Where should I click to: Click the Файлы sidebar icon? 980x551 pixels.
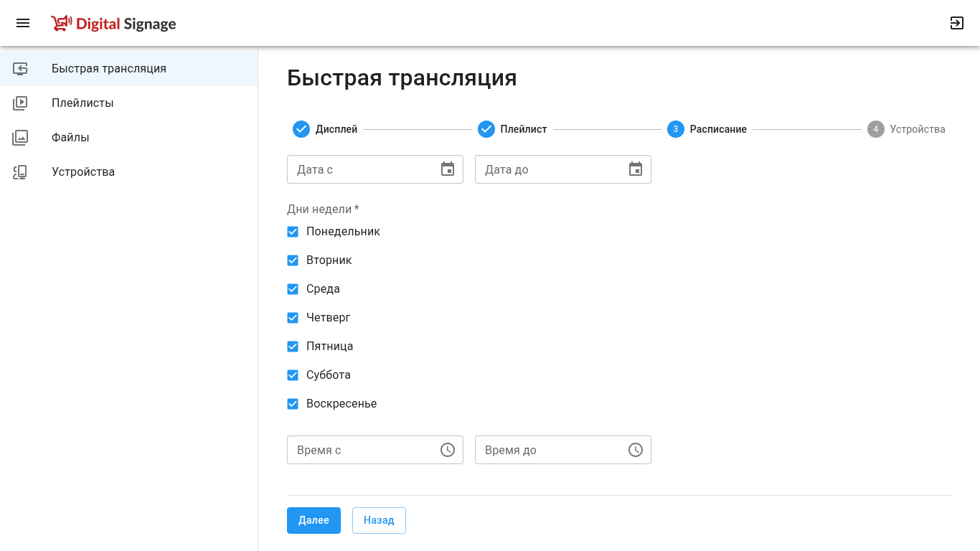tap(20, 138)
